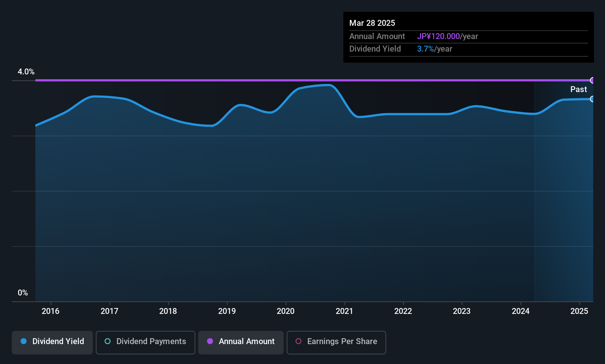Click the purple Annual Amount legend dot
This screenshot has height=364, width=605.
click(210, 341)
